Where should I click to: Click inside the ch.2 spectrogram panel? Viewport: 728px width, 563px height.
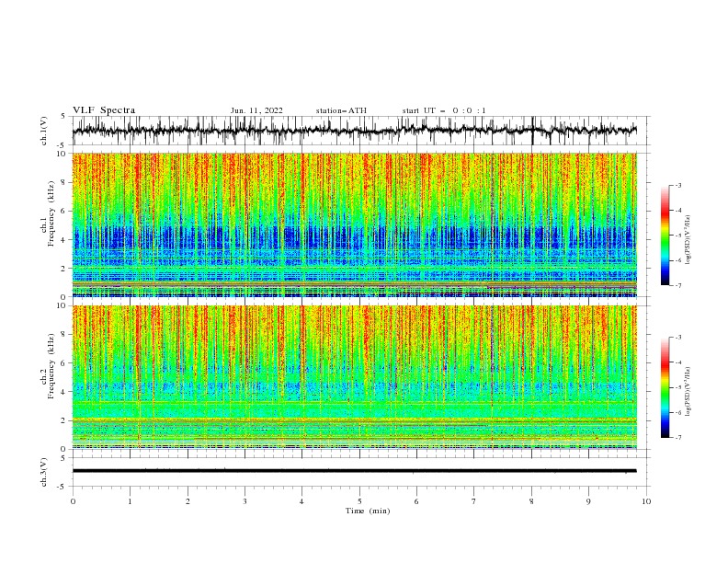[355, 377]
